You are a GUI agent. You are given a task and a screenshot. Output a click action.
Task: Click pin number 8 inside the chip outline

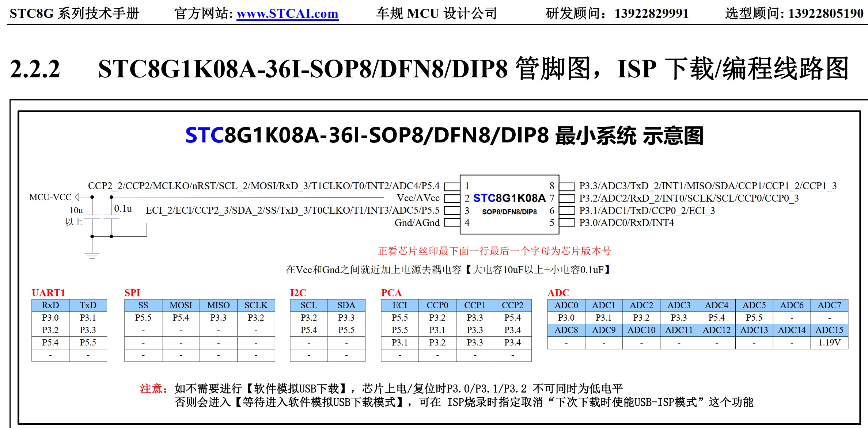pyautogui.click(x=552, y=186)
